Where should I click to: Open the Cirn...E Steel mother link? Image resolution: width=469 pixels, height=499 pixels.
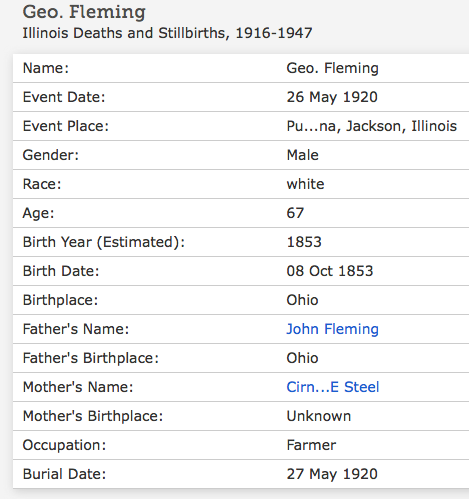click(333, 387)
